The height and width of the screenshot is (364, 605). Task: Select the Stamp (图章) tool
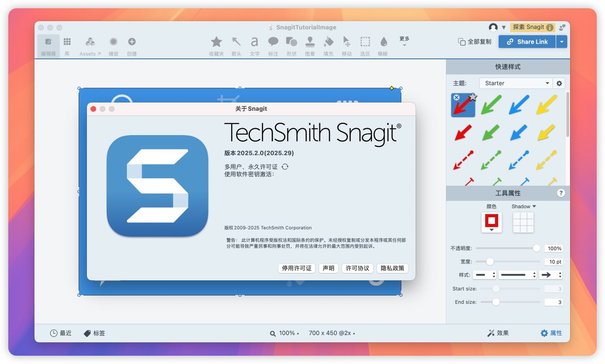(x=310, y=46)
